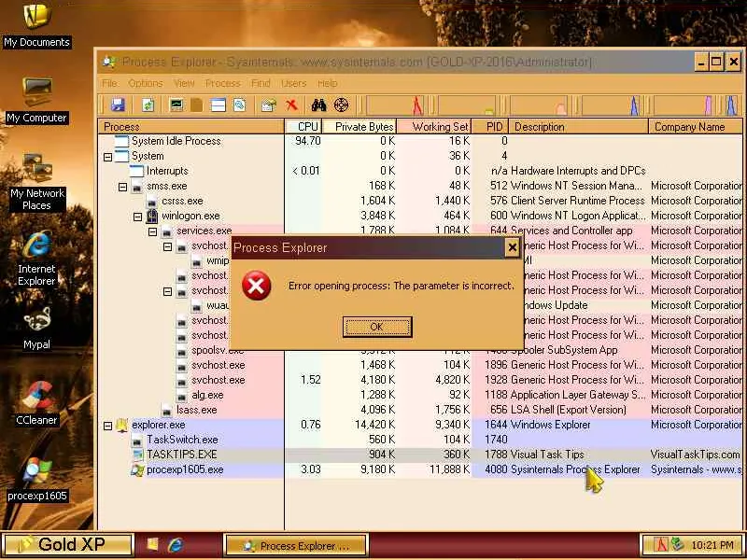Open the Gold XP start button

pyautogui.click(x=67, y=544)
